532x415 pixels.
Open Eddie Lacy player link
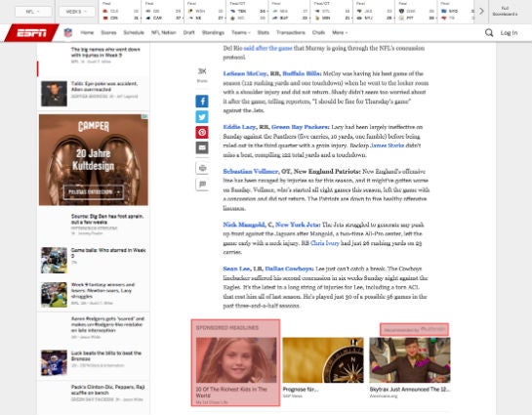(x=239, y=127)
